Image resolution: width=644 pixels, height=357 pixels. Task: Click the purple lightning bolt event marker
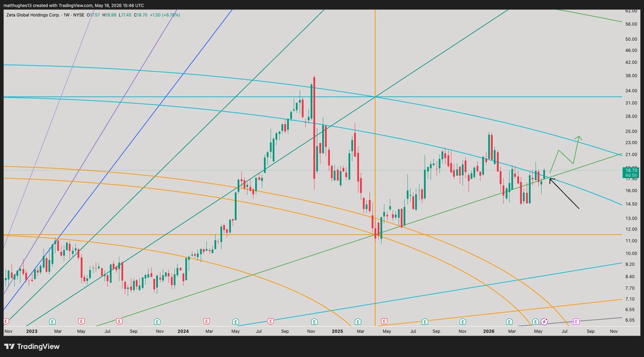point(544,321)
